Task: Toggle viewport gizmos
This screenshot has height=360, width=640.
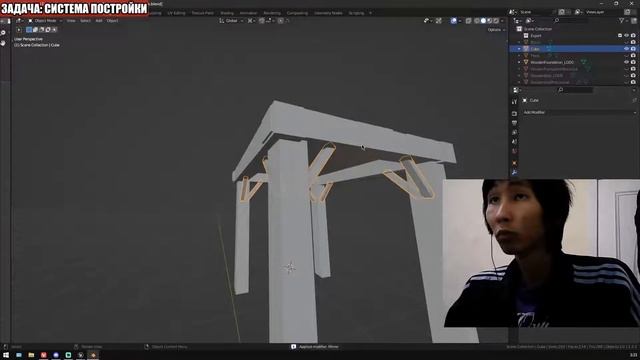Action: [x=439, y=20]
